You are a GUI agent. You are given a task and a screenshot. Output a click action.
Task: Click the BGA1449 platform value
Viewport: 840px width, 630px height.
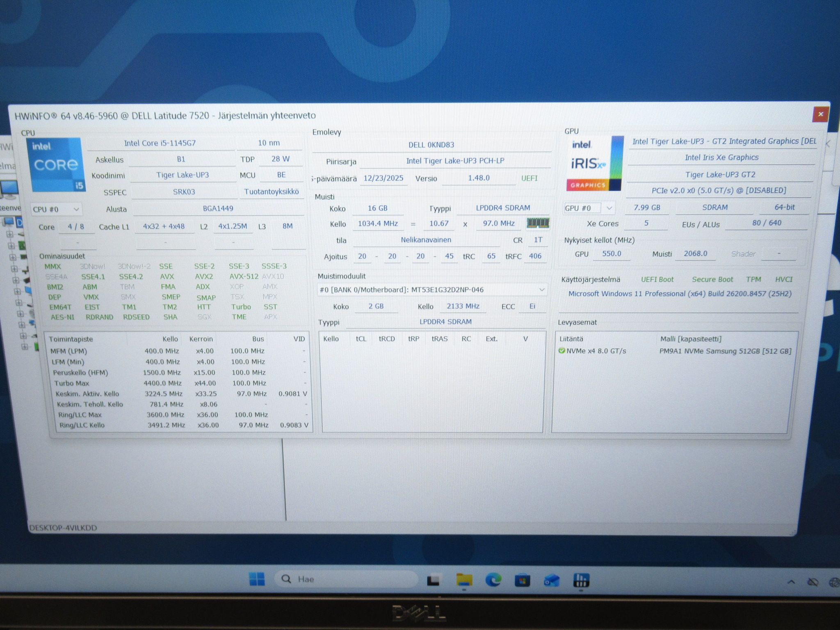coord(218,209)
